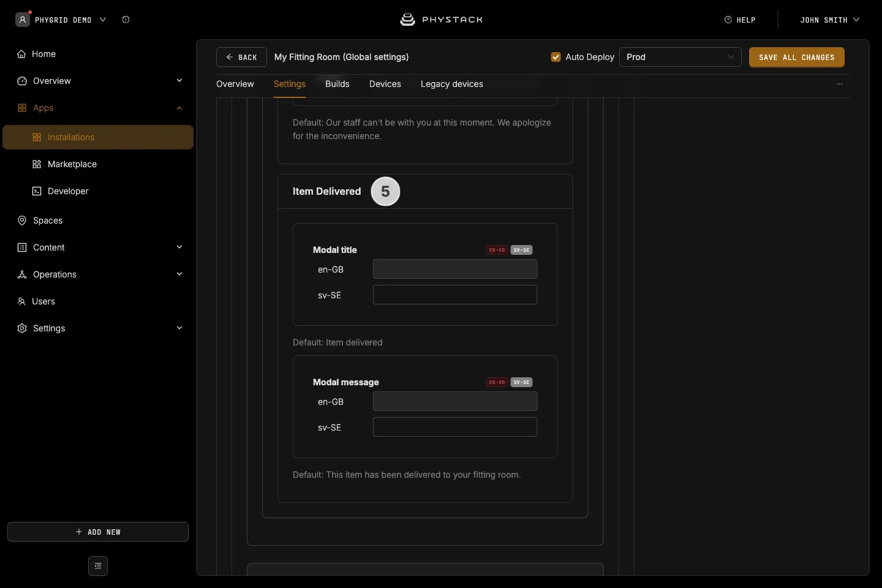Open the three-dot more options menu
882x588 pixels.
tap(840, 84)
